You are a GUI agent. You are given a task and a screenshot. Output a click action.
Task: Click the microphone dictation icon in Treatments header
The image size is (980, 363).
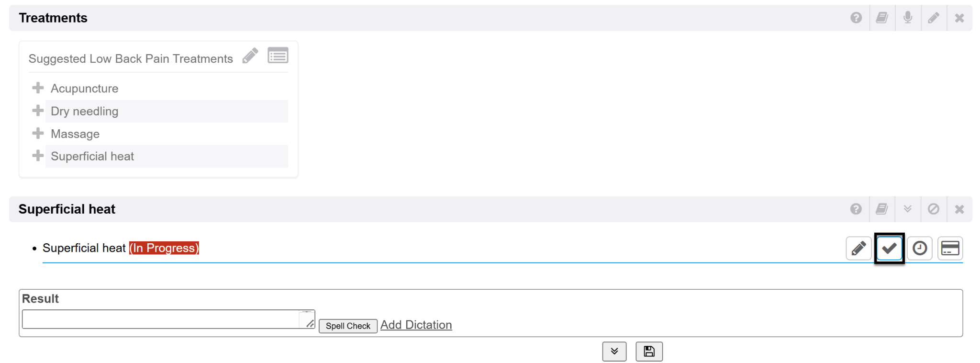click(x=908, y=18)
